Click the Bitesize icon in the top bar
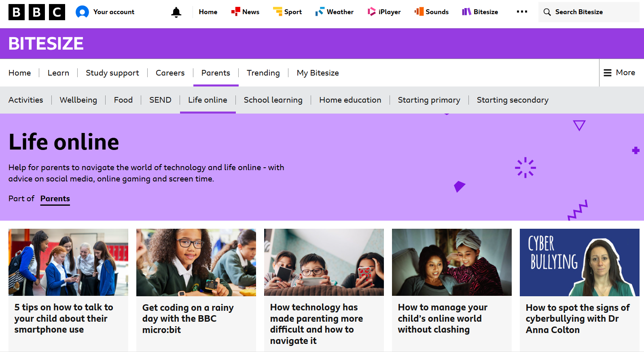This screenshot has width=644, height=352. (467, 12)
